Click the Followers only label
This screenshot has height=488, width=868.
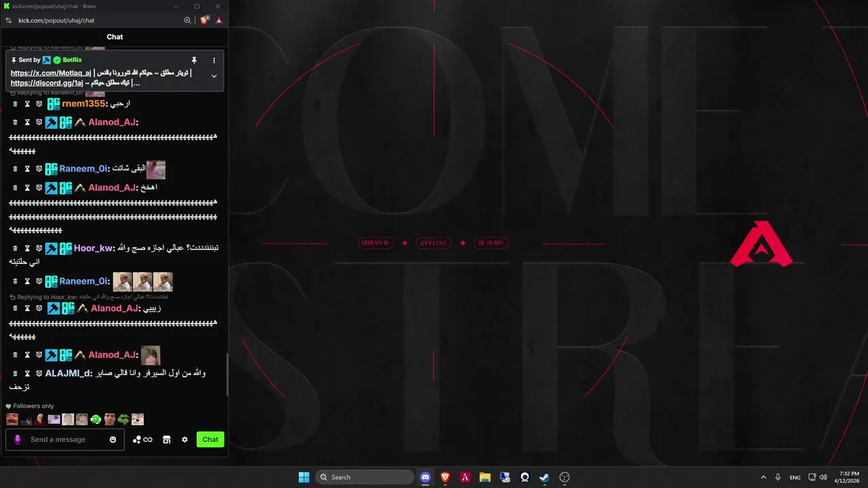[33, 407]
